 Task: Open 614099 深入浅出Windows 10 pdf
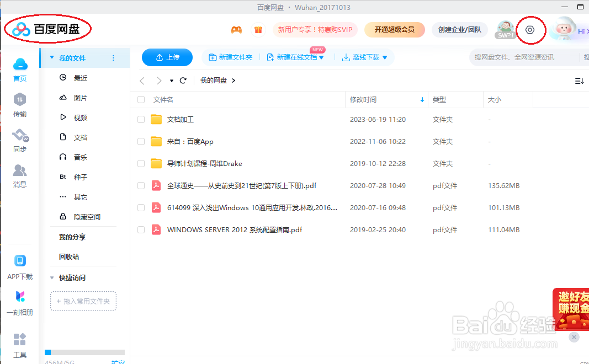(252, 207)
